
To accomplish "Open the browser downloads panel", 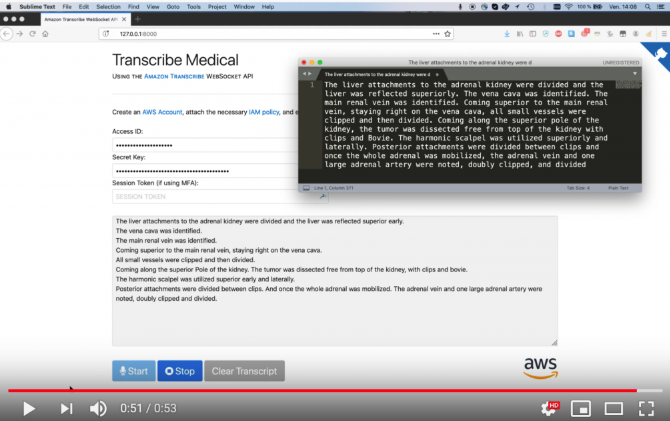I will 507,34.
